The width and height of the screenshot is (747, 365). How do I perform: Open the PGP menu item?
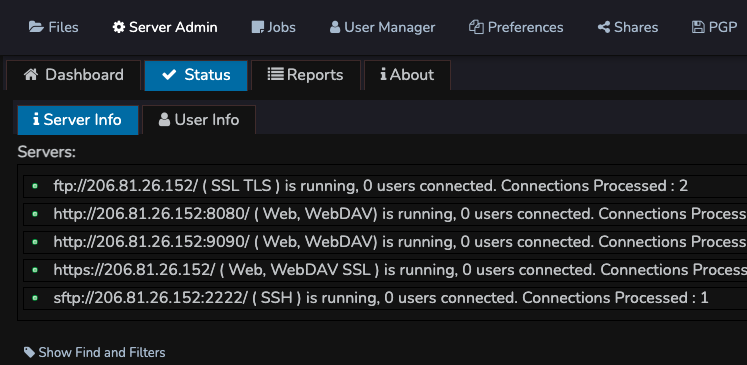pos(714,27)
